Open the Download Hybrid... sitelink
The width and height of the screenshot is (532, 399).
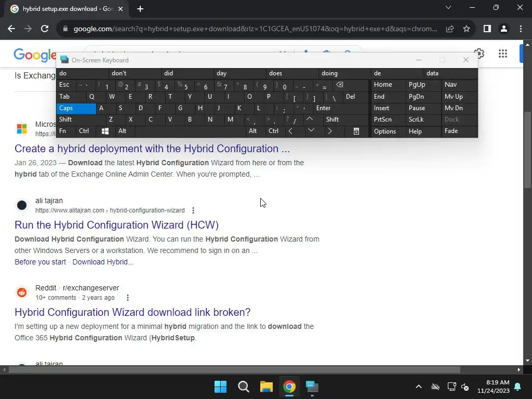103,262
